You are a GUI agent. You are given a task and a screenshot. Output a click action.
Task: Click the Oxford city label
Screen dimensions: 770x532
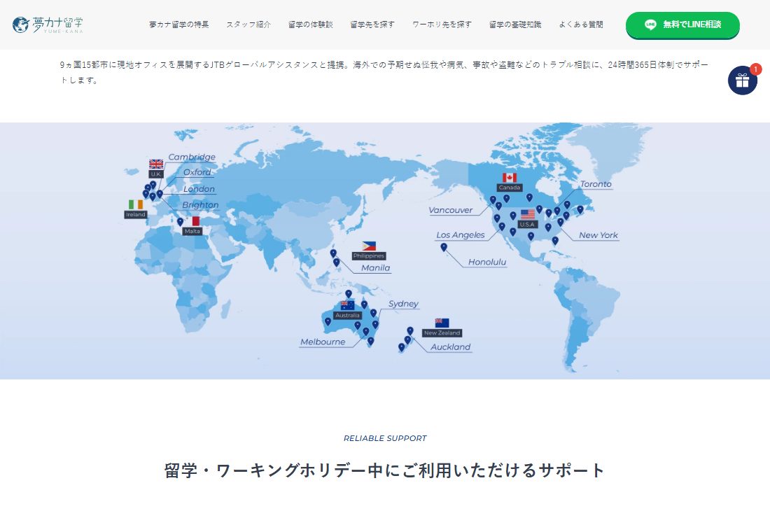tap(197, 172)
